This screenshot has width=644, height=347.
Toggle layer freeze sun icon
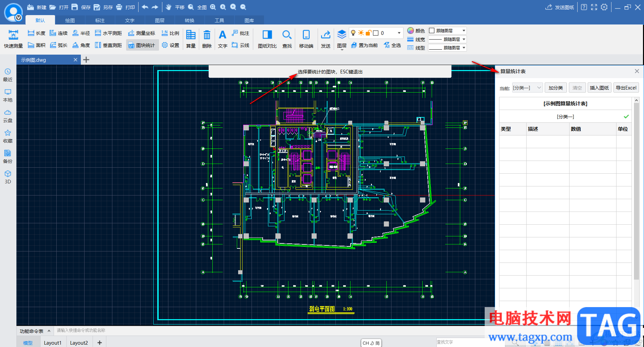pyautogui.click(x=361, y=33)
